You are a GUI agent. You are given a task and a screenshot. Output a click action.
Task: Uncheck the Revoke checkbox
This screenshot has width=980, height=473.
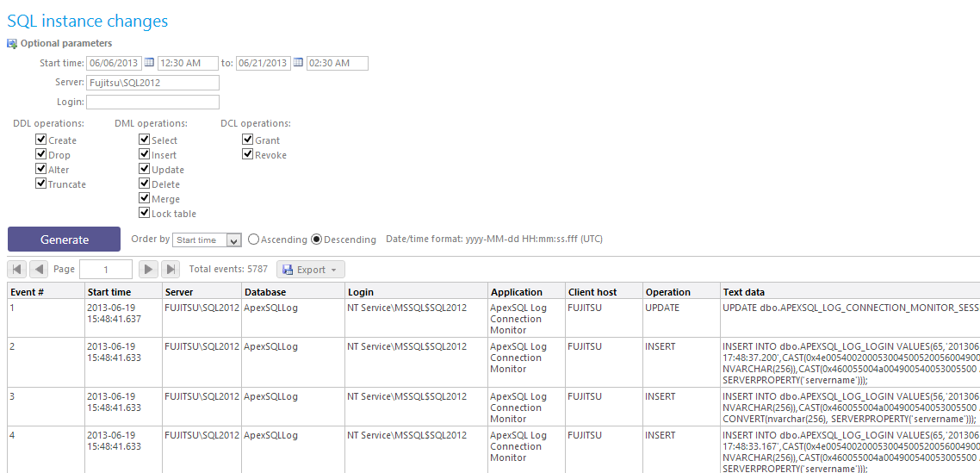247,154
